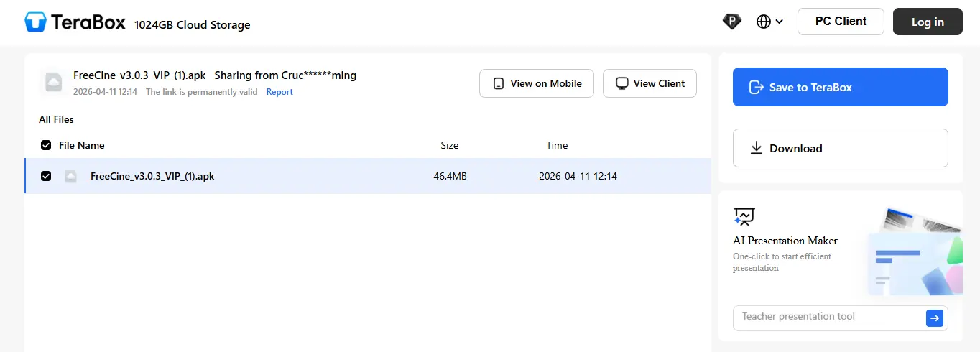Open the premium diamond icon
This screenshot has width=980, height=352.
731,22
